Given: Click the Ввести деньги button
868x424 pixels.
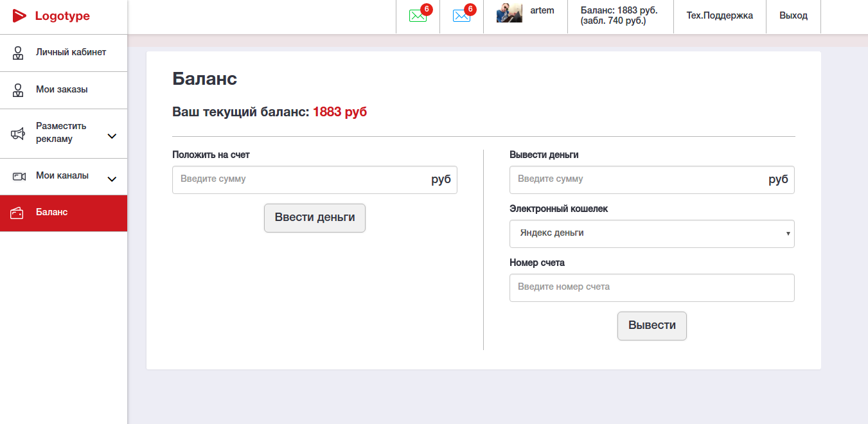Looking at the screenshot, I should tap(315, 218).
